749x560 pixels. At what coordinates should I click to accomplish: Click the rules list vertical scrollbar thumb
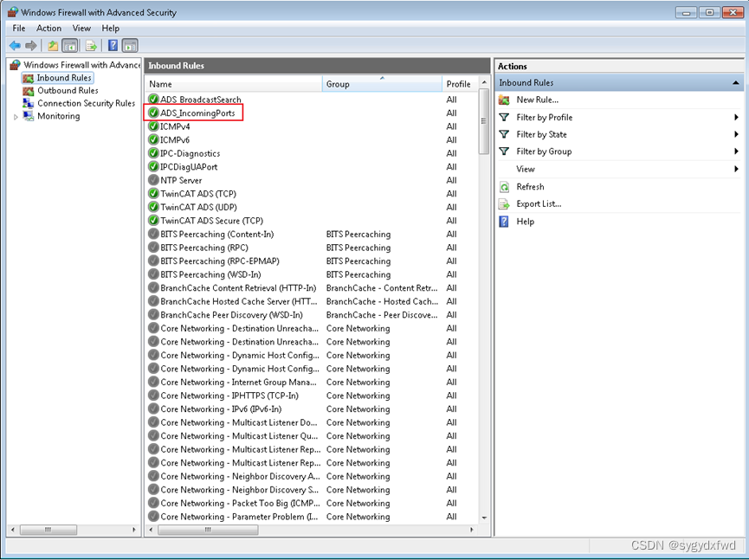tap(484, 121)
